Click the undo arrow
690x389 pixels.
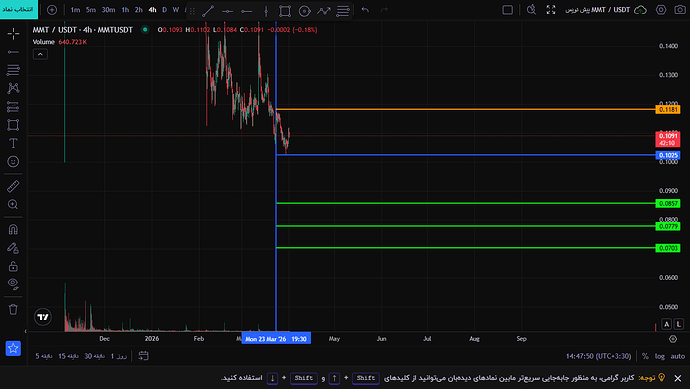pos(365,10)
